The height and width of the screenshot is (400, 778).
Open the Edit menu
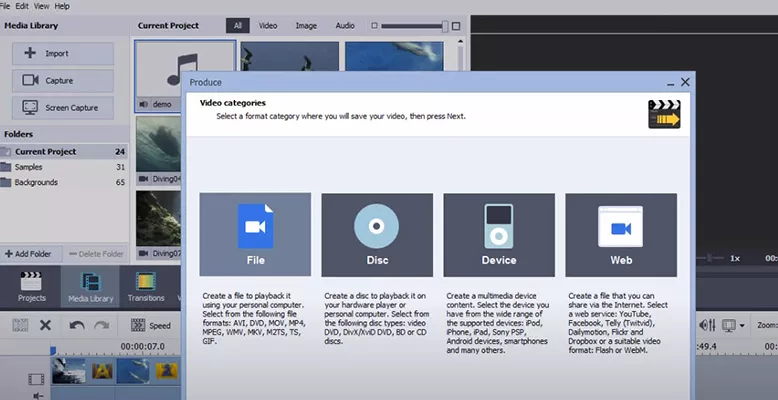22,6
